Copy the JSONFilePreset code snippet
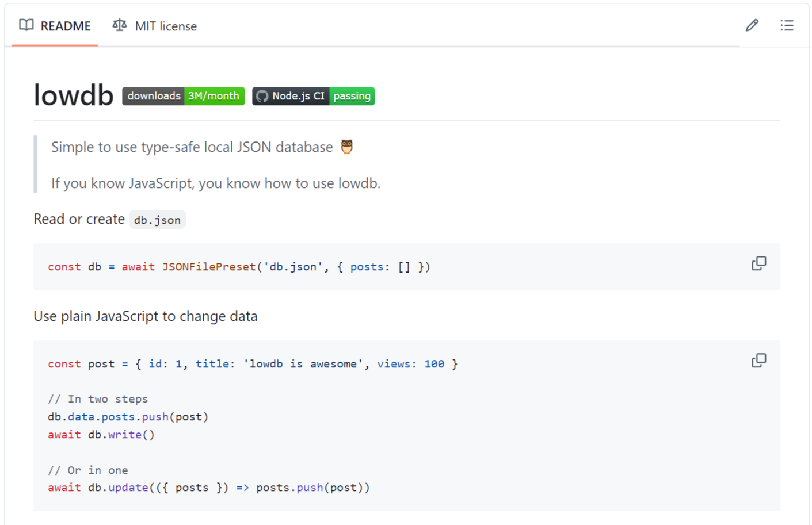 (x=758, y=263)
